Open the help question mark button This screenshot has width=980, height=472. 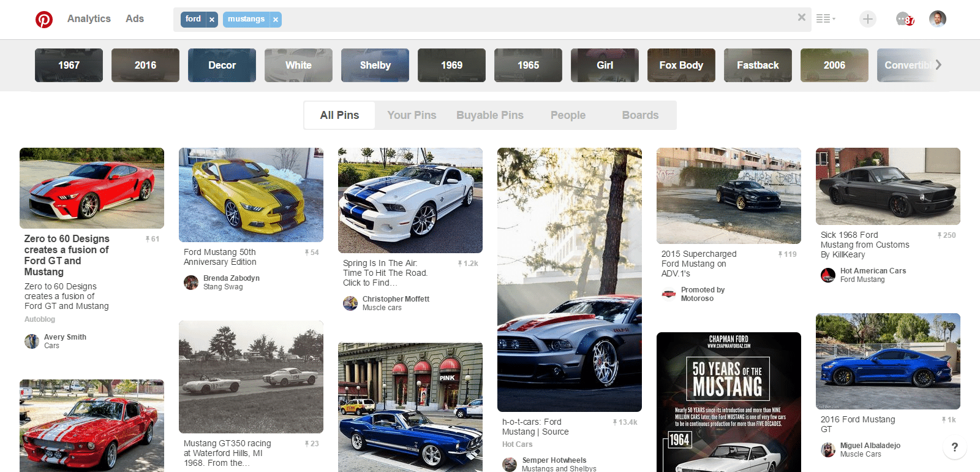coord(954,447)
